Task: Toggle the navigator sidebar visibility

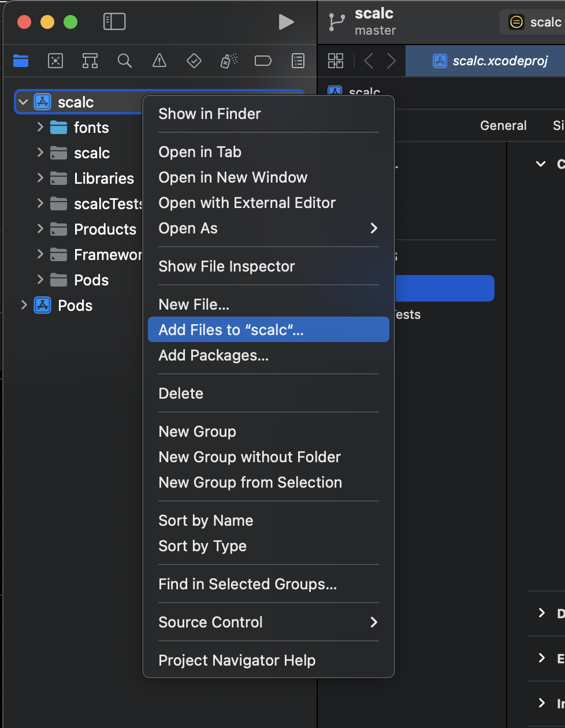Action: point(114,22)
